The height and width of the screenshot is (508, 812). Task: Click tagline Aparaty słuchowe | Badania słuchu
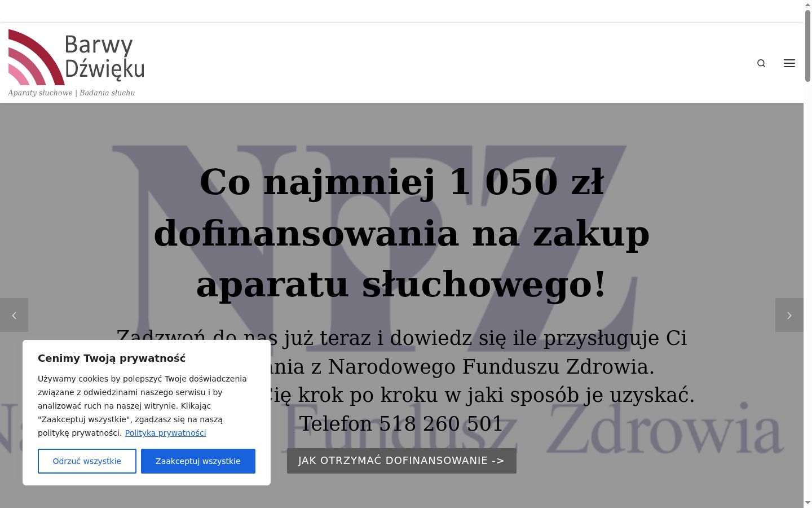coord(72,93)
